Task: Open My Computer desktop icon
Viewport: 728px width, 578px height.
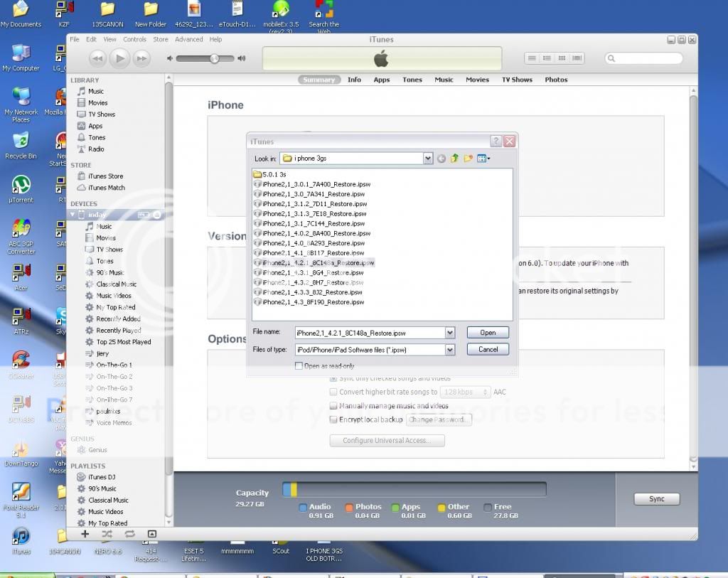Action: (x=21, y=58)
